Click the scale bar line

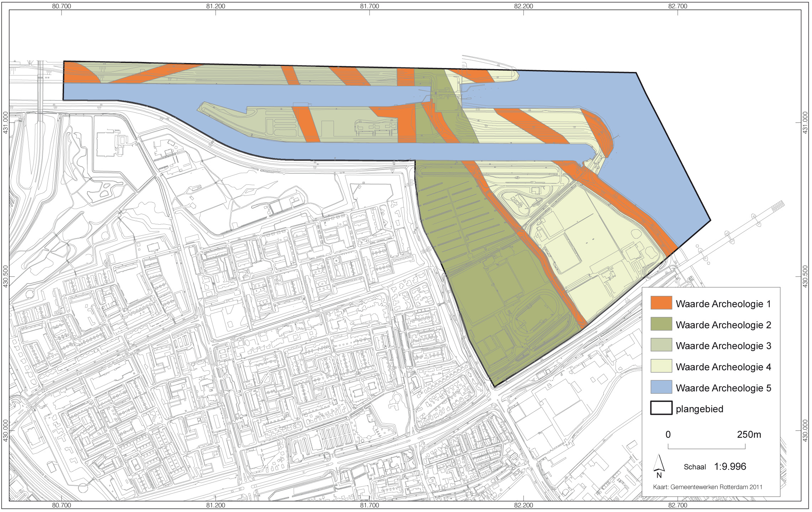707,446
